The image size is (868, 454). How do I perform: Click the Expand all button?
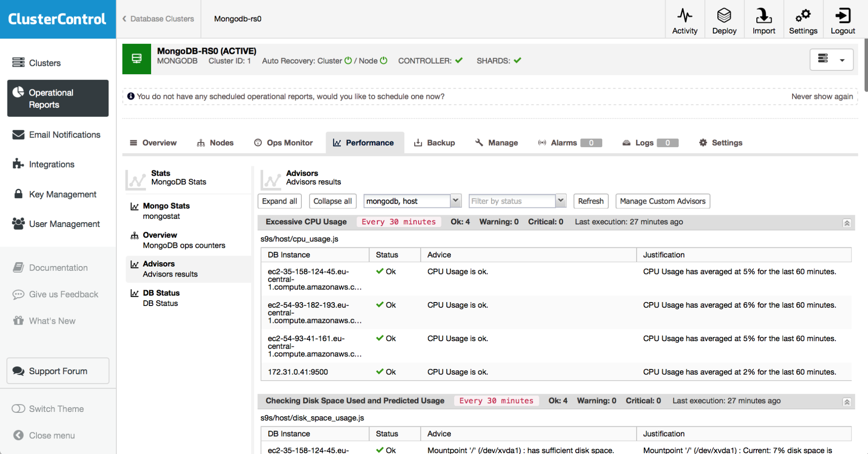click(x=280, y=201)
